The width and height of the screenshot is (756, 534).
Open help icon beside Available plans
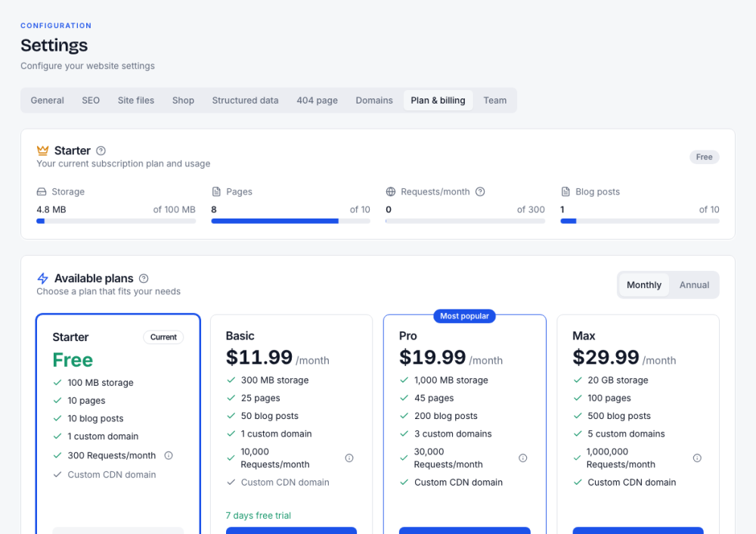144,278
